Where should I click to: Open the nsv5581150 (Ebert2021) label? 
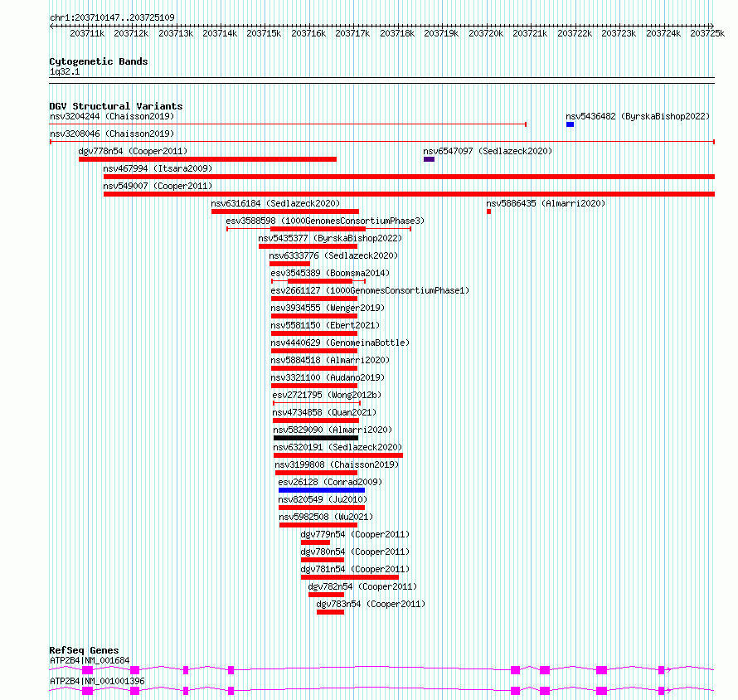[x=325, y=325]
